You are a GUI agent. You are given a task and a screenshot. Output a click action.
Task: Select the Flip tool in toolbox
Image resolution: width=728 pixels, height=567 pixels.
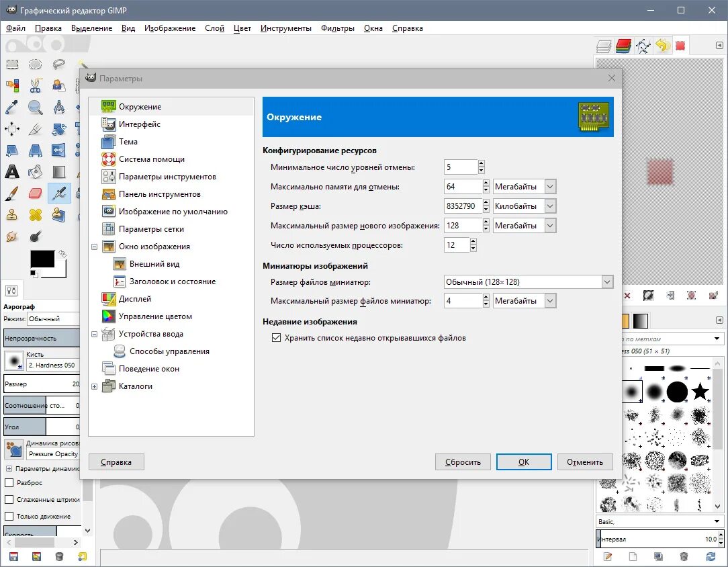(x=59, y=150)
